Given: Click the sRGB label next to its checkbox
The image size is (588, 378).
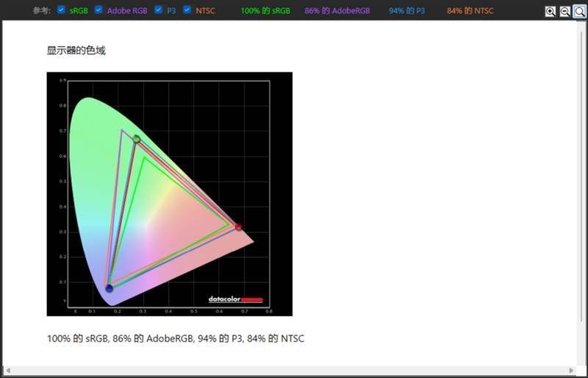Looking at the screenshot, I should [79, 11].
